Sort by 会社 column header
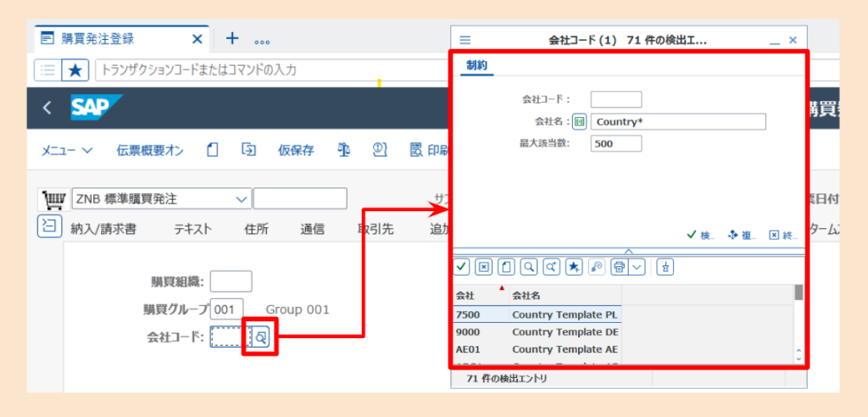Viewport: 868px width, 417px height. coord(481,295)
